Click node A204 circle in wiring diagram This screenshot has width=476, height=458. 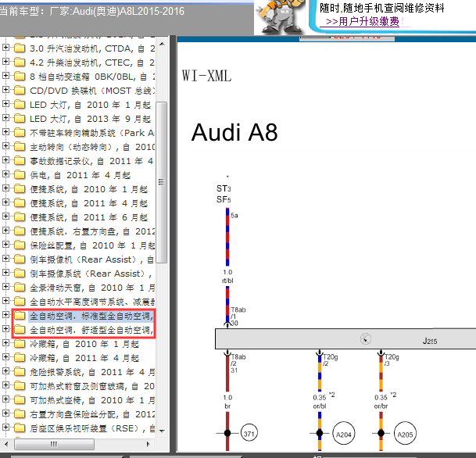pyautogui.click(x=344, y=434)
